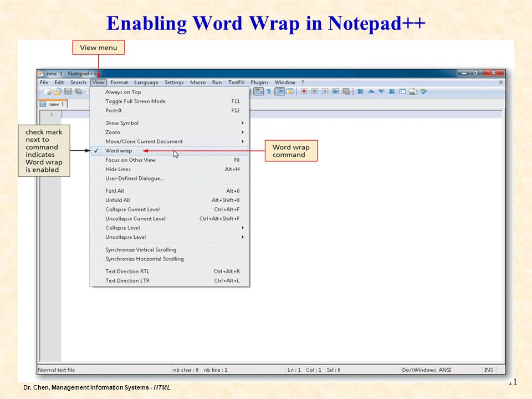This screenshot has width=532, height=399.
Task: Expand the Zoom submenu
Action: tap(170, 132)
